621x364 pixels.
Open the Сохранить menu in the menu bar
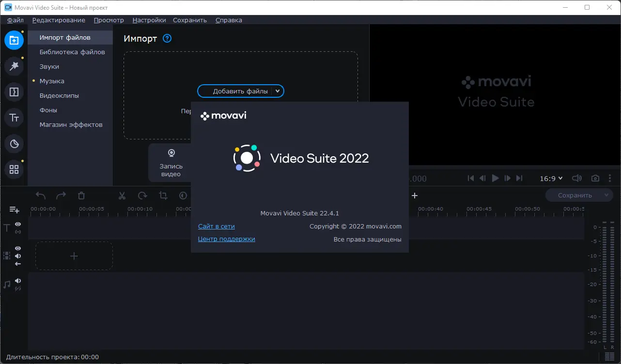(x=190, y=20)
